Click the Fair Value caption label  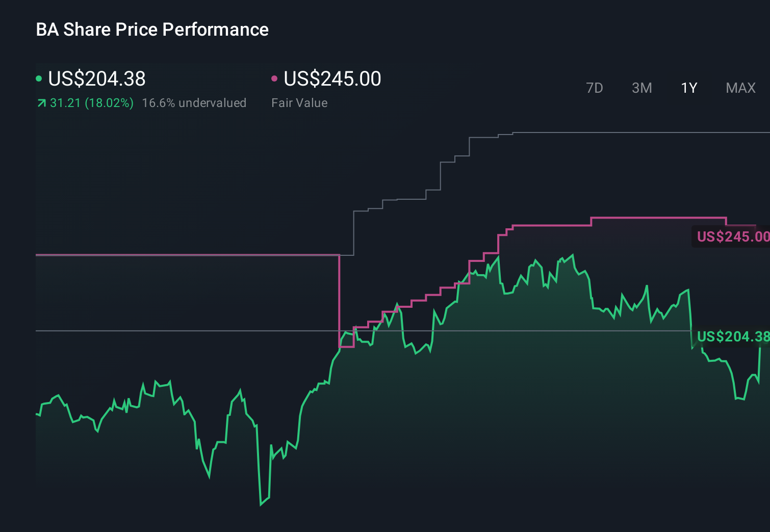point(300,103)
